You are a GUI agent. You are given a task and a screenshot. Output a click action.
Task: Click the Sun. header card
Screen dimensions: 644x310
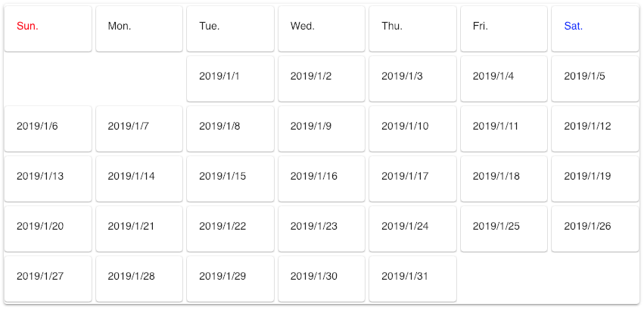[48, 29]
